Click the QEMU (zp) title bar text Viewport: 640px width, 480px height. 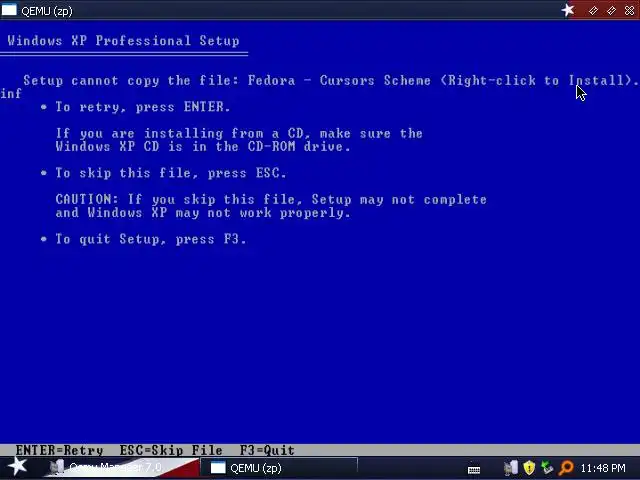(x=47, y=11)
